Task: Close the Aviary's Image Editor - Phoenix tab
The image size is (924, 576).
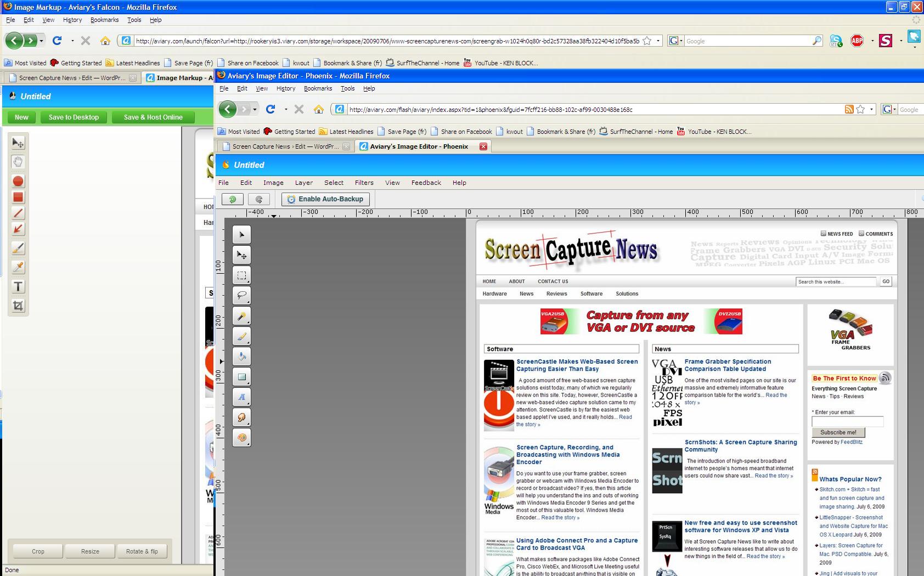Action: click(483, 146)
